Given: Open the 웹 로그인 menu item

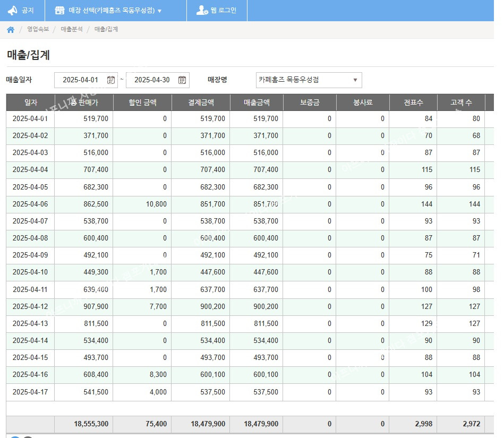Looking at the screenshot, I should click(223, 10).
